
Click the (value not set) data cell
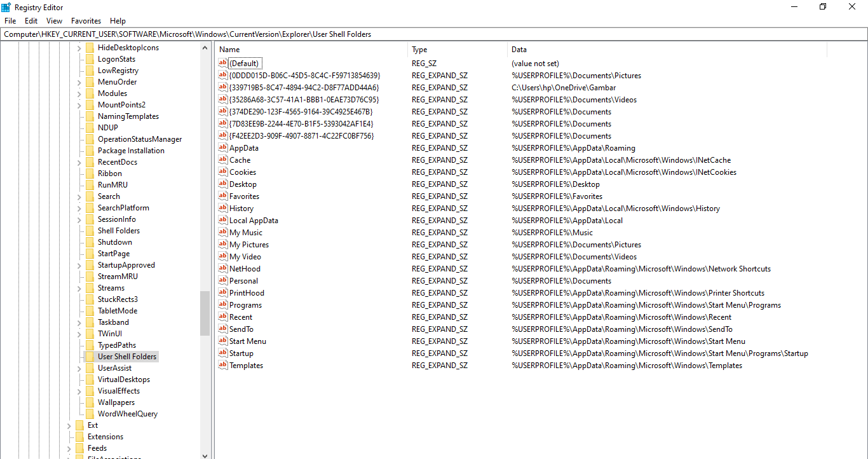pos(535,64)
